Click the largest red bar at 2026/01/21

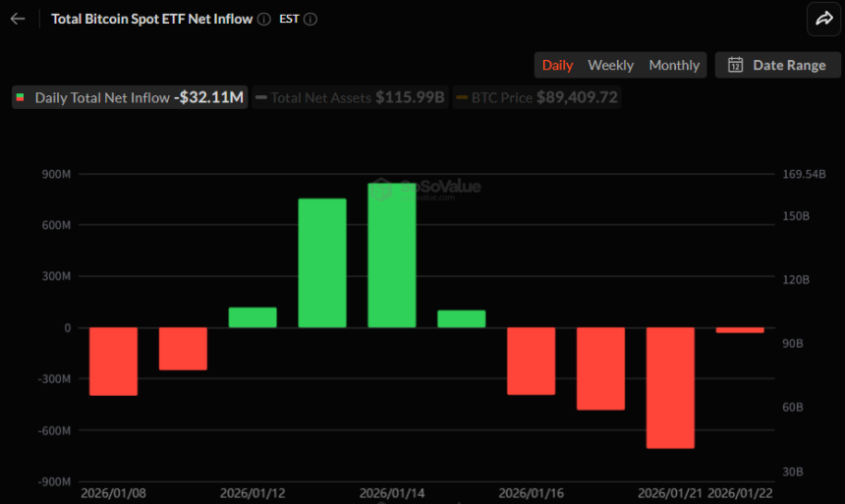pyautogui.click(x=670, y=387)
